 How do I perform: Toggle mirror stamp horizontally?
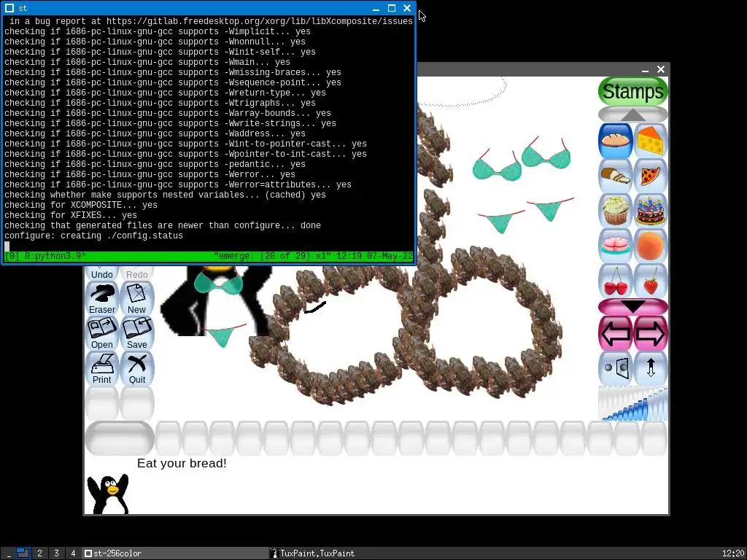tap(615, 368)
